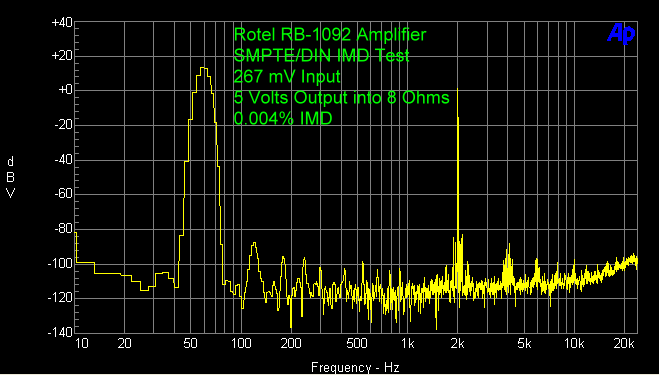The image size is (659, 375).
Task: Click the tall 2 kHz spectral spike
Action: (458, 168)
